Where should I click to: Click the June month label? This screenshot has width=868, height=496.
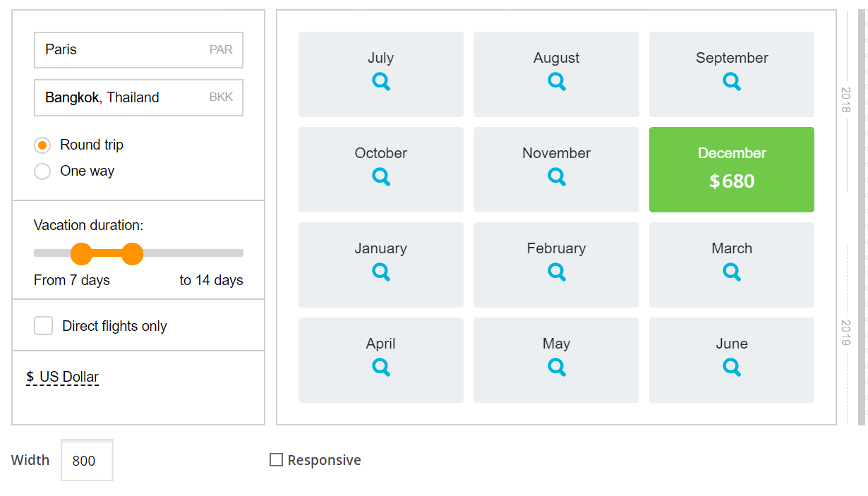click(x=732, y=344)
